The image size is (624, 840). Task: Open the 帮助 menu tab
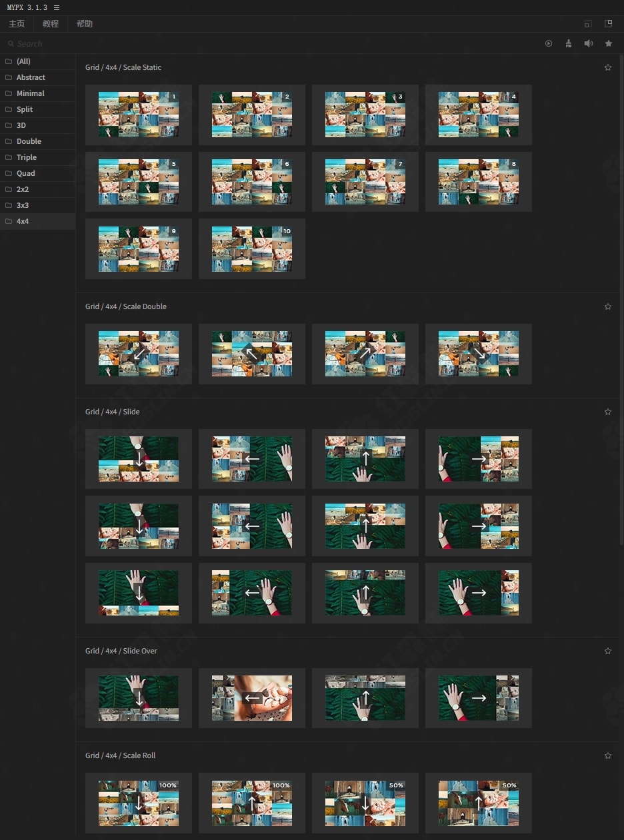click(85, 24)
